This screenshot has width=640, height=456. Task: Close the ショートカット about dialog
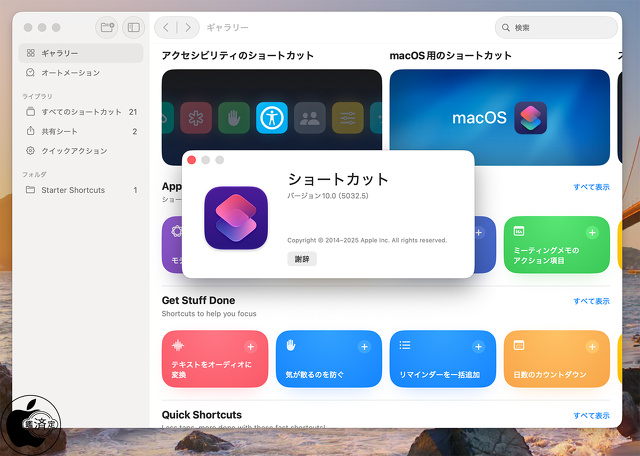coord(191,160)
